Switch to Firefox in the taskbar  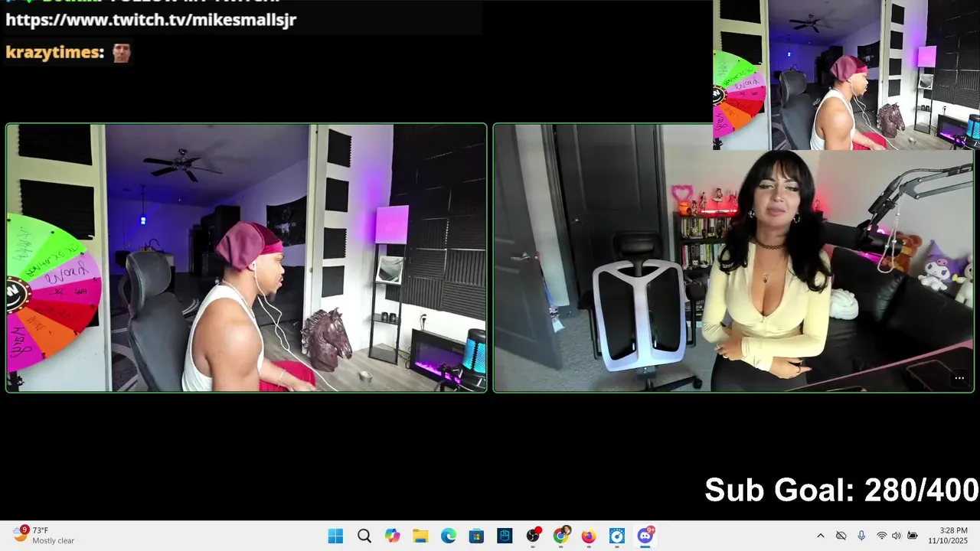(589, 536)
